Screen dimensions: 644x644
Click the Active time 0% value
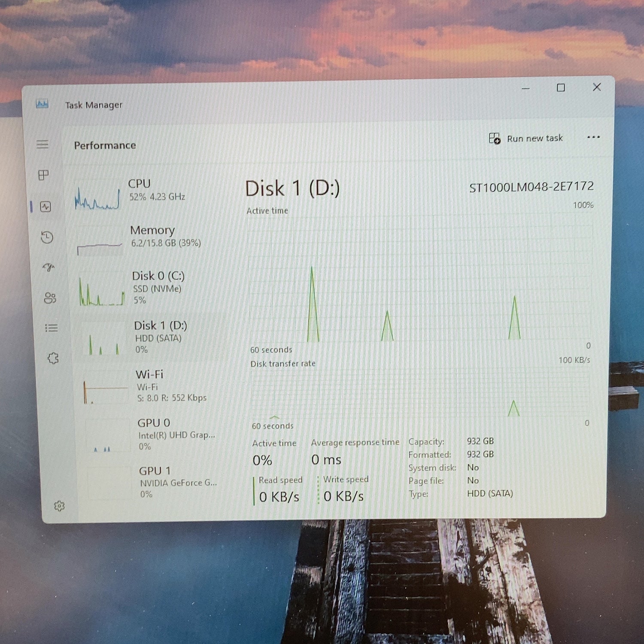(x=262, y=460)
